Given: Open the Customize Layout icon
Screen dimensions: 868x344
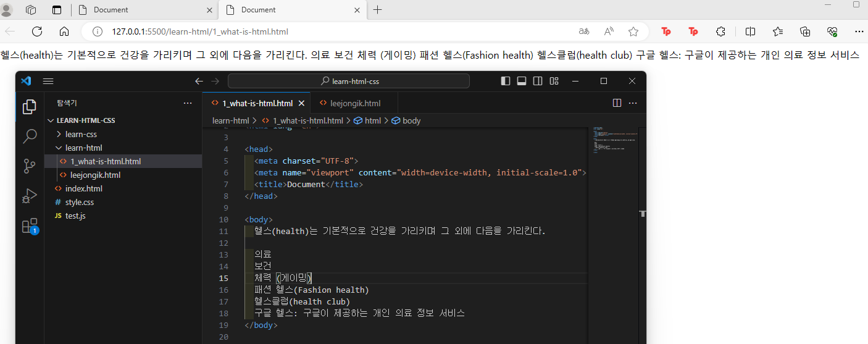Looking at the screenshot, I should [x=554, y=81].
